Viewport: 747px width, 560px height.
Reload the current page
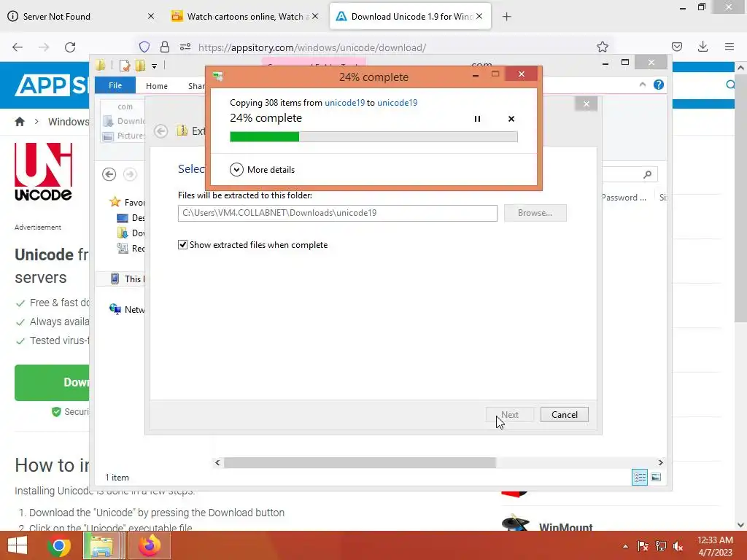pyautogui.click(x=70, y=47)
